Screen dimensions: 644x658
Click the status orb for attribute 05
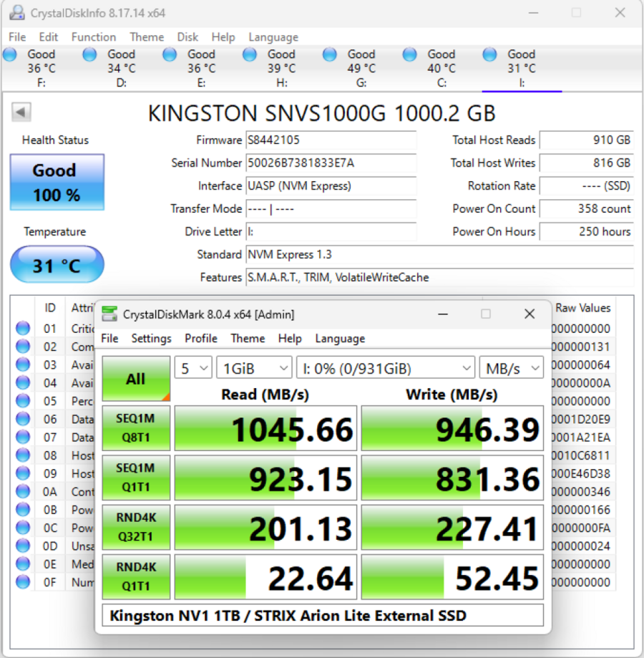23,401
